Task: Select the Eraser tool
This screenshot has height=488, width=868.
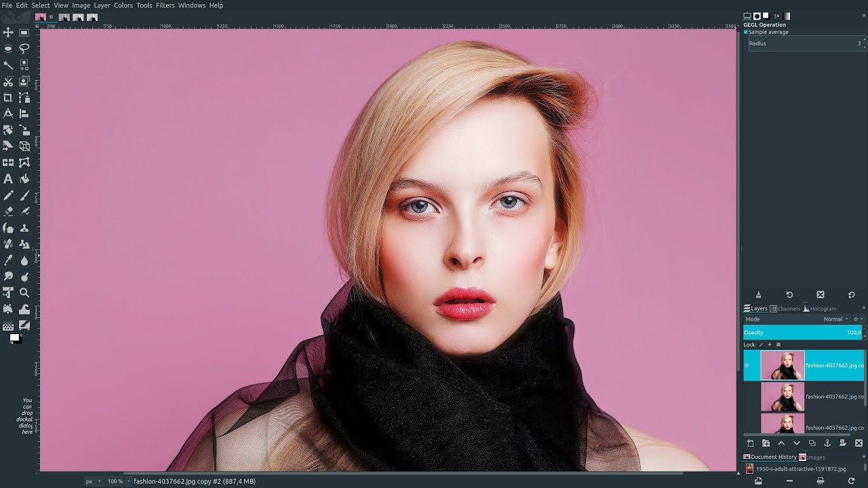Action: (8, 211)
